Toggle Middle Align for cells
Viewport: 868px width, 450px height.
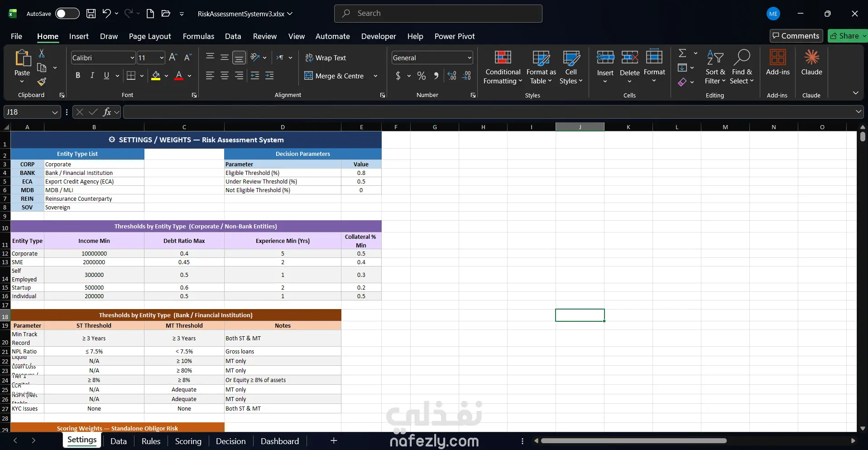coord(225,57)
